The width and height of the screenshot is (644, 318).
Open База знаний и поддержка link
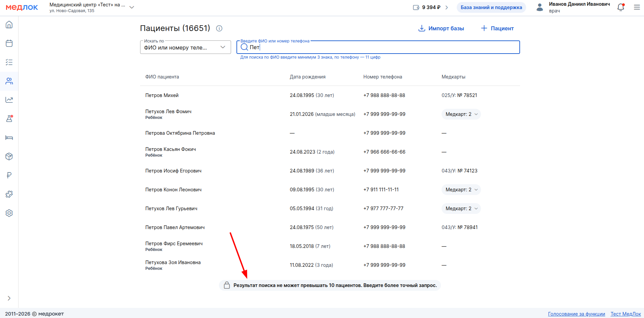coord(491,7)
